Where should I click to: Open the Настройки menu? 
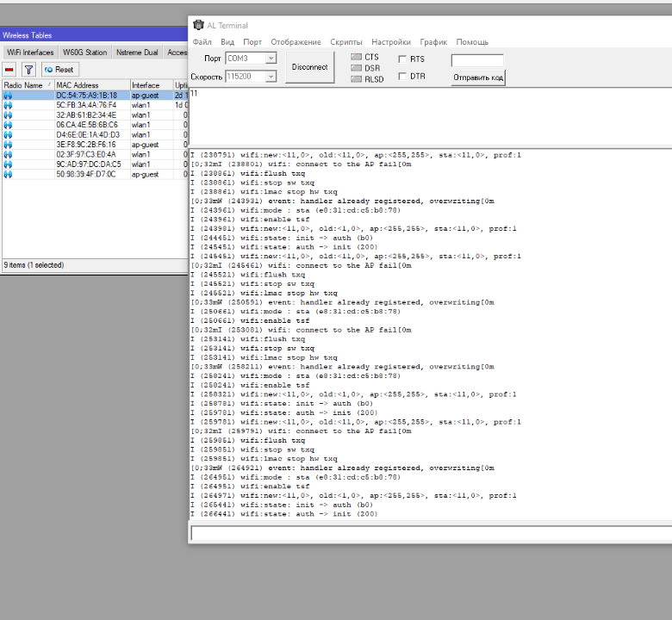click(391, 42)
